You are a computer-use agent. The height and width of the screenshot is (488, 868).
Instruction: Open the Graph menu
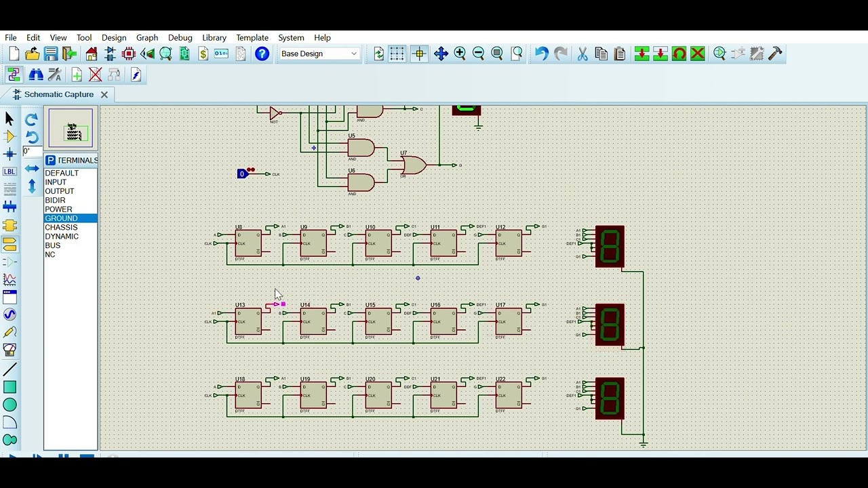point(147,38)
